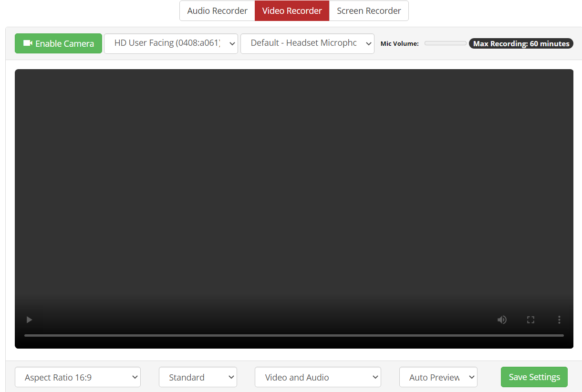Click the Save Settings button
The height and width of the screenshot is (392, 582).
[x=534, y=377]
